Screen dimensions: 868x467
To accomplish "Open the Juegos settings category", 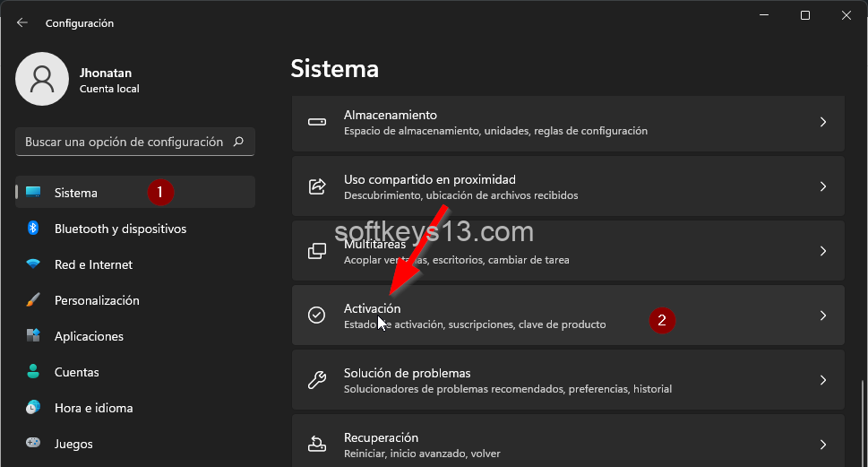I will [73, 444].
